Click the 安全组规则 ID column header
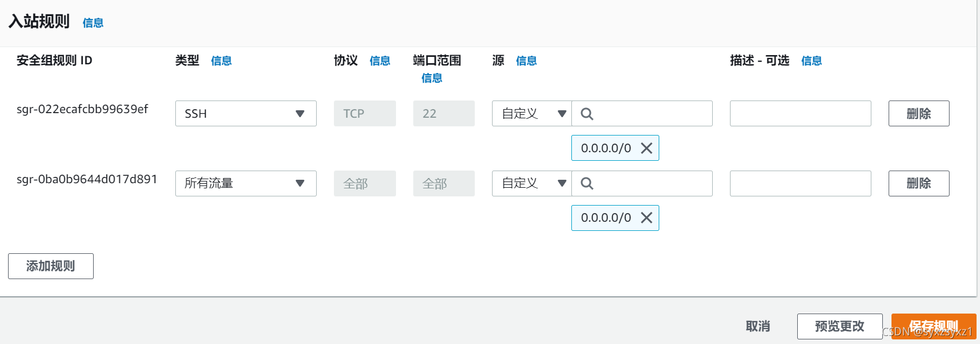The height and width of the screenshot is (344, 980). (x=55, y=60)
